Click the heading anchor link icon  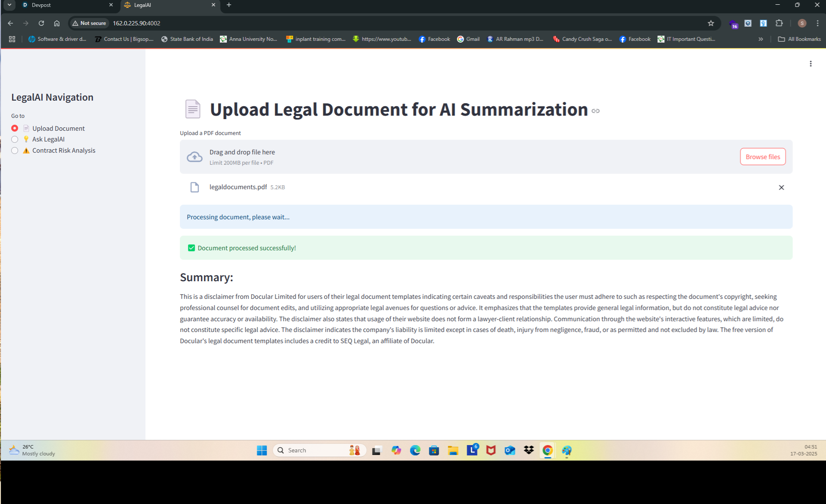[x=595, y=111]
